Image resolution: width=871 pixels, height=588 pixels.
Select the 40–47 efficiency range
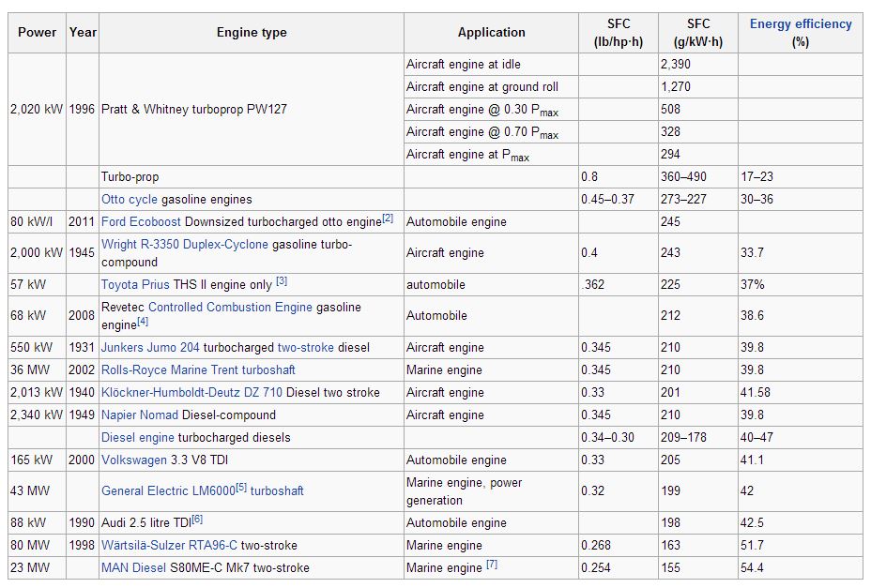(x=801, y=438)
